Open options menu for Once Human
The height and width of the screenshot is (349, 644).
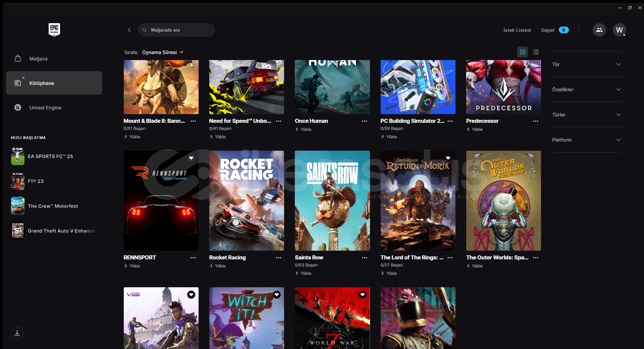click(x=365, y=121)
